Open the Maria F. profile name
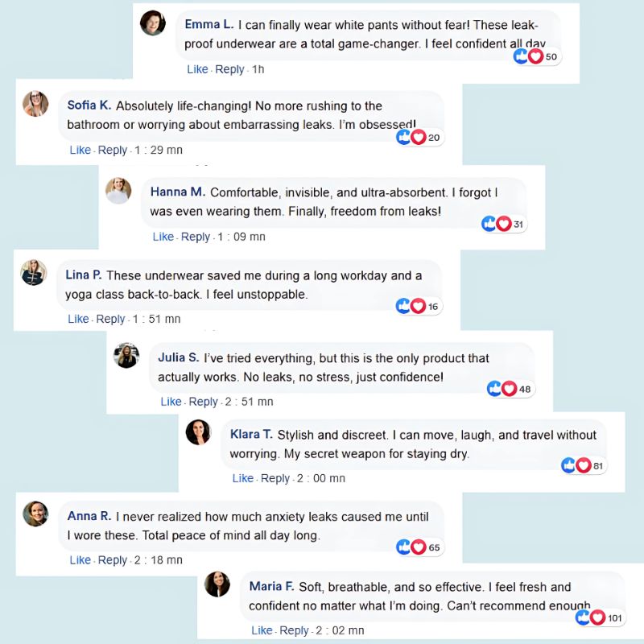Viewport: 644px width, 644px height. pos(272,586)
